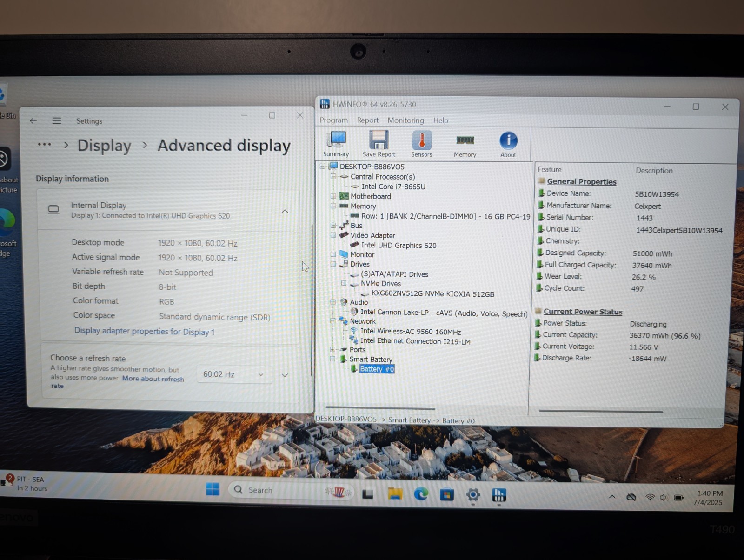Open the Windows Start menu
The height and width of the screenshot is (560, 744).
pos(213,489)
